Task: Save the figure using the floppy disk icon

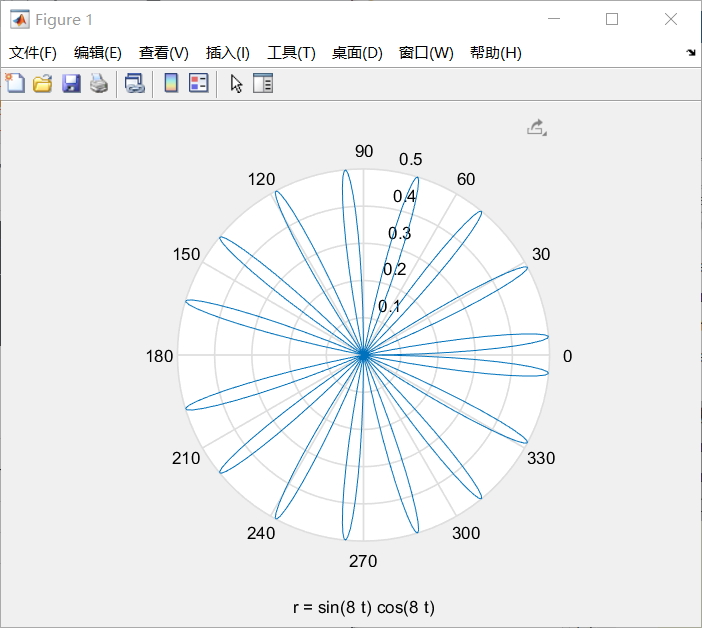Action: click(71, 84)
